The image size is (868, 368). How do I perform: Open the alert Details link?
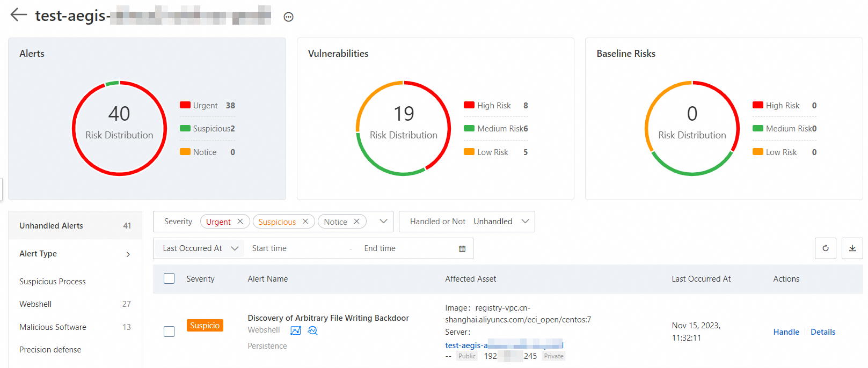(823, 332)
